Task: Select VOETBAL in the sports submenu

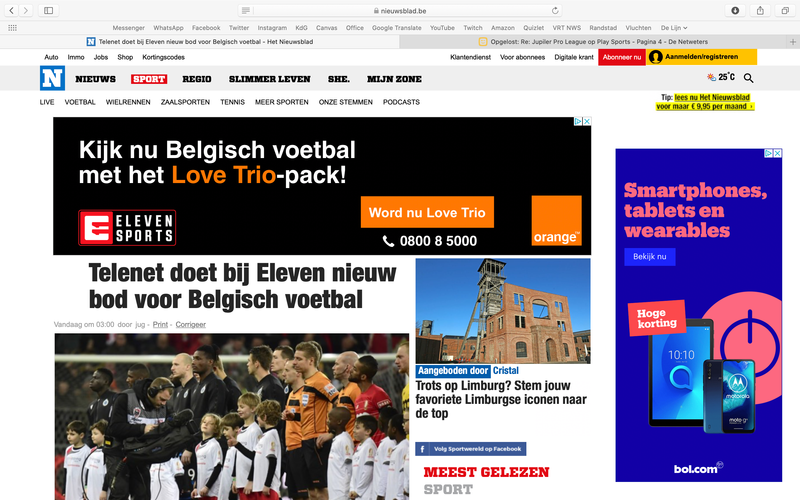Action: (x=80, y=102)
